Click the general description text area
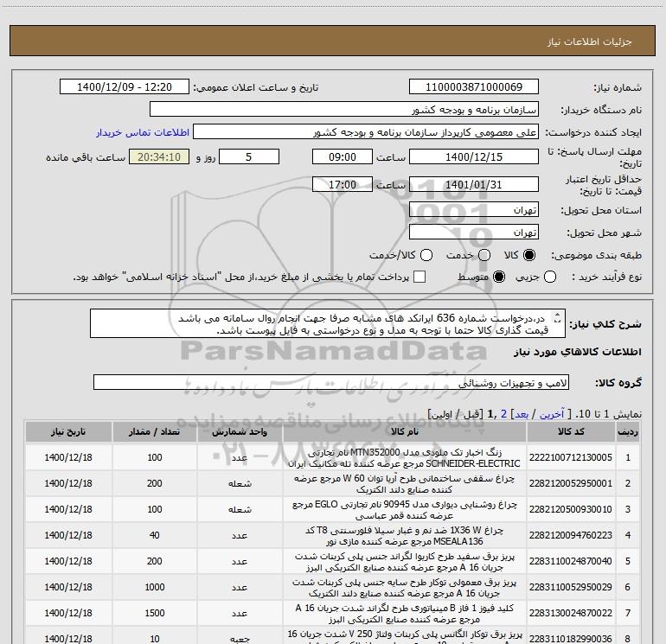This screenshot has width=666, height=644. click(328, 324)
